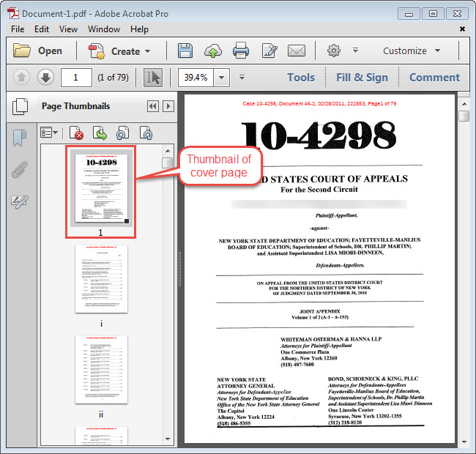Go to next page with down arrow
Image resolution: width=476 pixels, height=454 pixels.
click(45, 78)
